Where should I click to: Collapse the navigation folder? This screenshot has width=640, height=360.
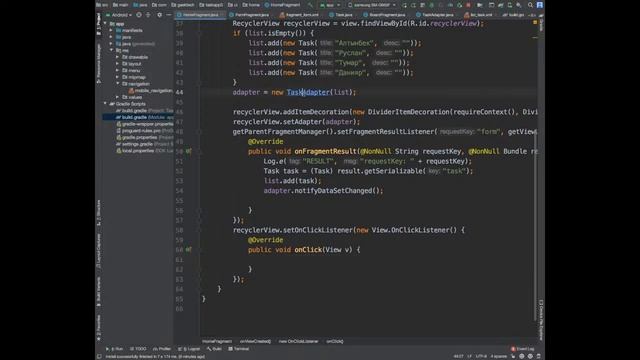point(118,84)
